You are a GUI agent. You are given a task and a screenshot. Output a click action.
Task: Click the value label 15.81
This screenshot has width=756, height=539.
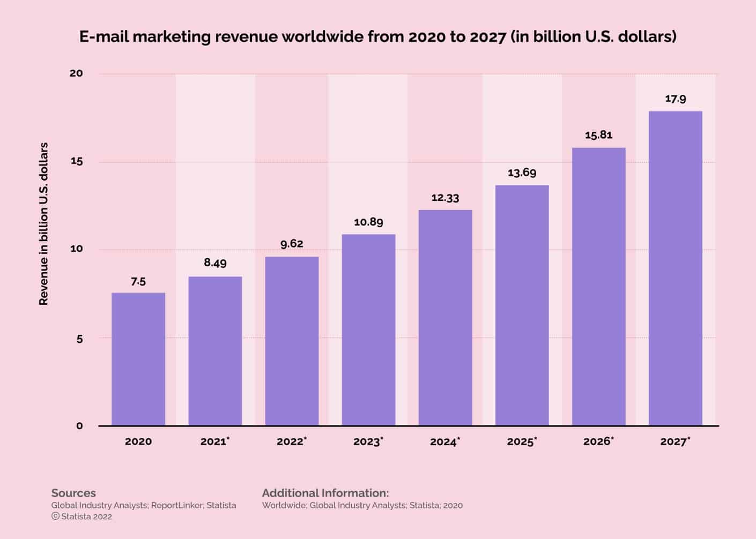click(x=598, y=135)
